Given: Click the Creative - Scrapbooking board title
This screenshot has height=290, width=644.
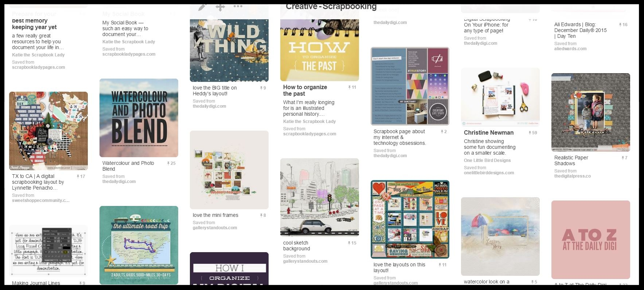Looking at the screenshot, I should (x=331, y=7).
